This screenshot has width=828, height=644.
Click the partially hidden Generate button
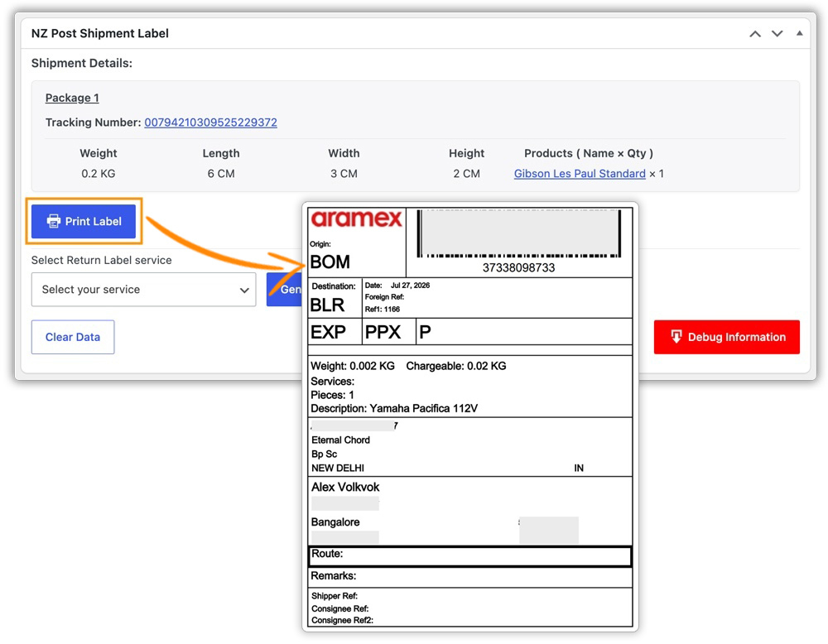(x=284, y=289)
